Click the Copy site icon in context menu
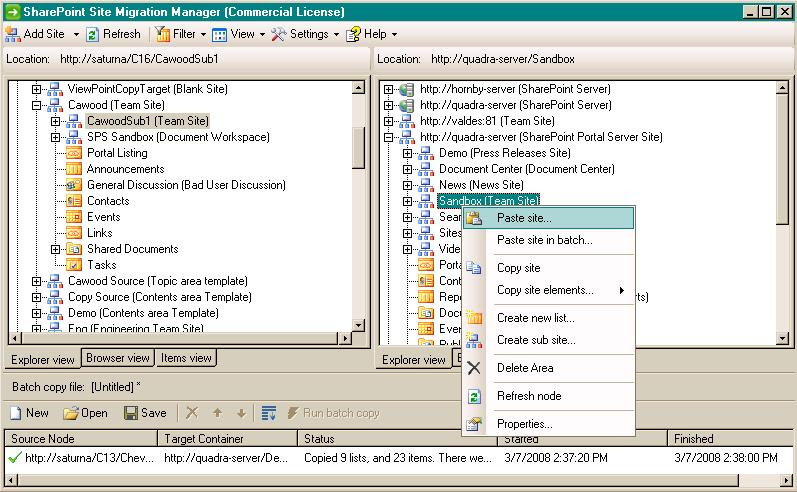Viewport: 797px width, 492px height. click(474, 267)
